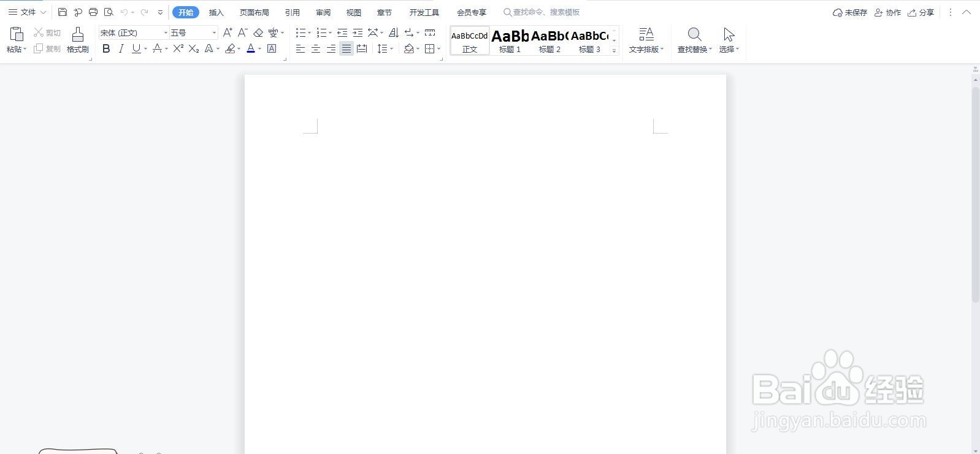Click the Undo arrow
The height and width of the screenshot is (454, 980).
pos(124,12)
